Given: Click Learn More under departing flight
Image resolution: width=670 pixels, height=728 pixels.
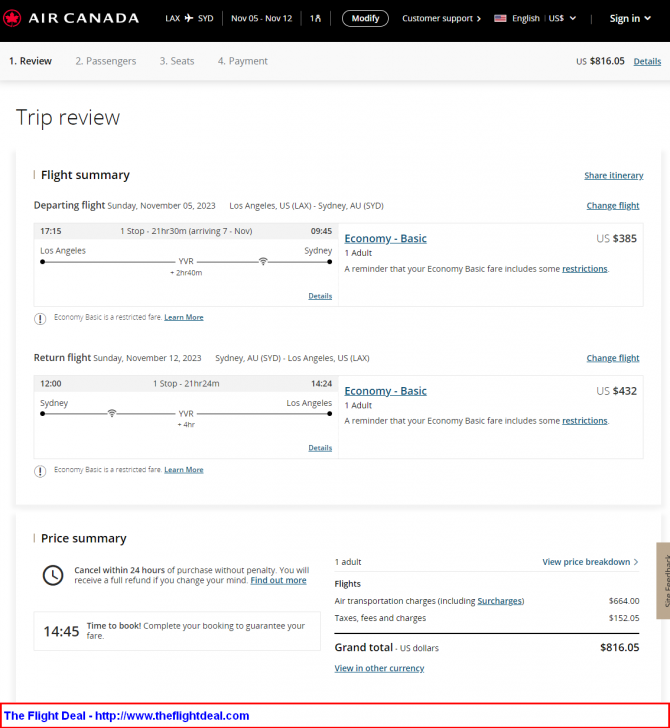Looking at the screenshot, I should click(x=184, y=317).
